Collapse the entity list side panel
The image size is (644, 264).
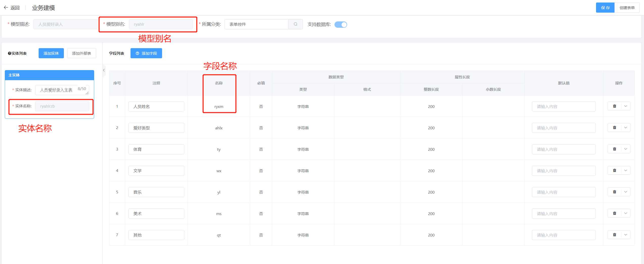104,70
